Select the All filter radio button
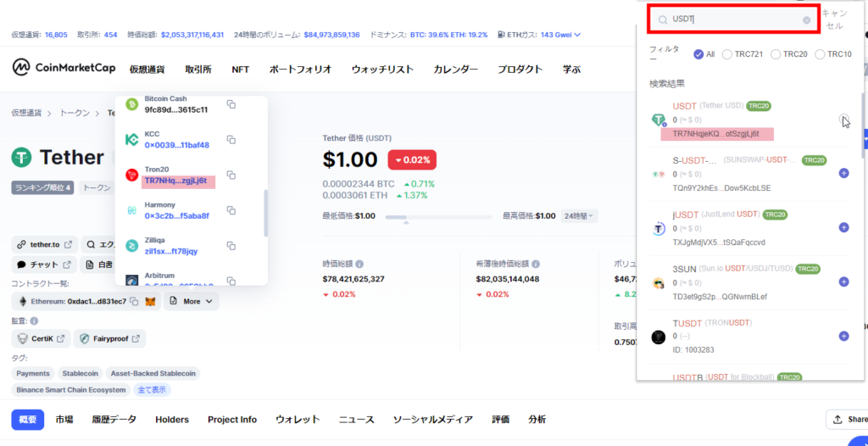The height and width of the screenshot is (446, 868). click(698, 54)
